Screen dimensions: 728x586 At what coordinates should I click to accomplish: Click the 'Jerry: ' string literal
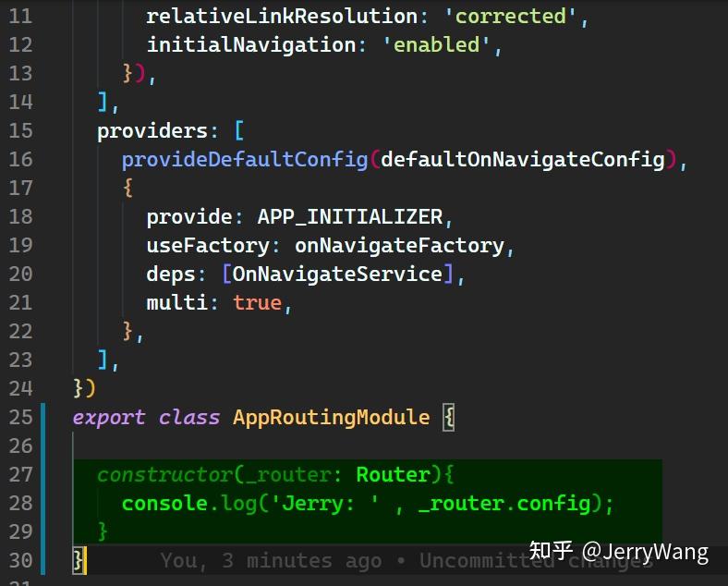click(x=325, y=504)
